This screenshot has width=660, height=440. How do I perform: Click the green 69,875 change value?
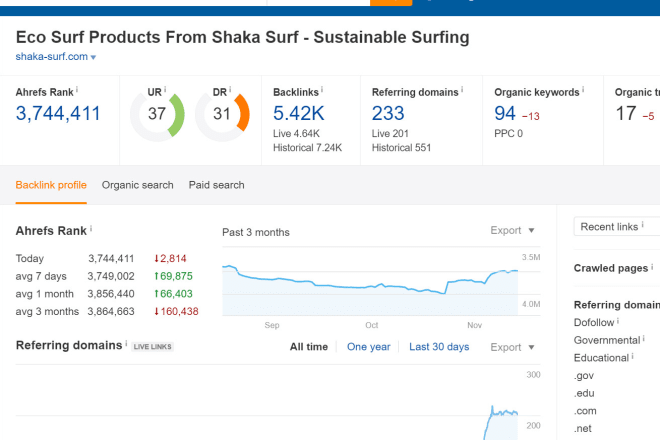173,276
